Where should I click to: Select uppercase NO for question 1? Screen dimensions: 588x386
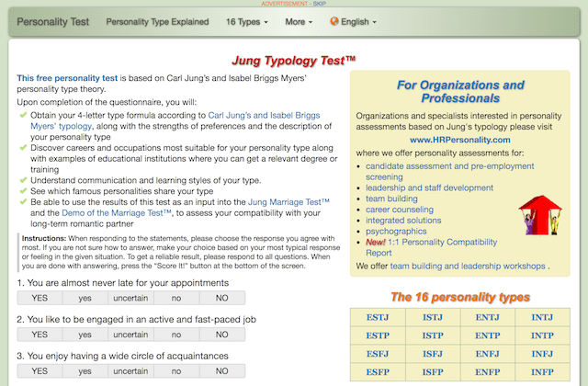click(x=222, y=298)
